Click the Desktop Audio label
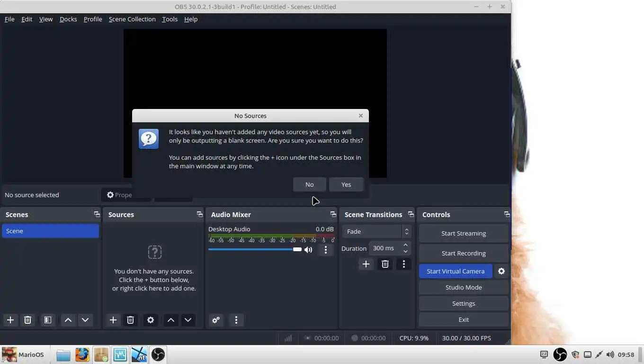 pyautogui.click(x=229, y=229)
